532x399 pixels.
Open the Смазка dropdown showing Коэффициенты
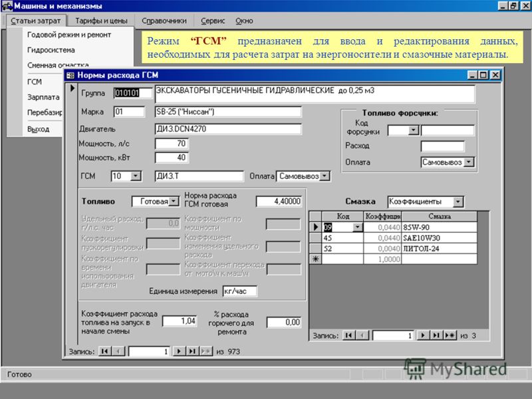[458, 201]
